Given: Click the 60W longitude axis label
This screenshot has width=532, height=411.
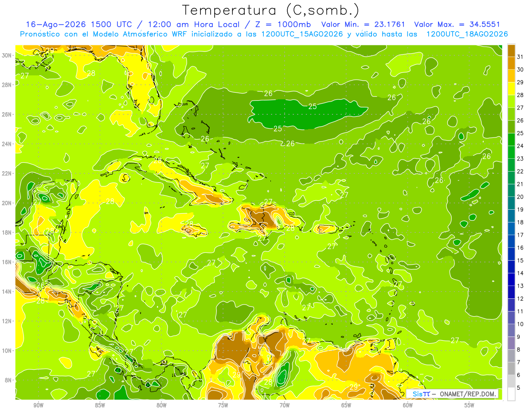Looking at the screenshot, I should [x=408, y=405].
